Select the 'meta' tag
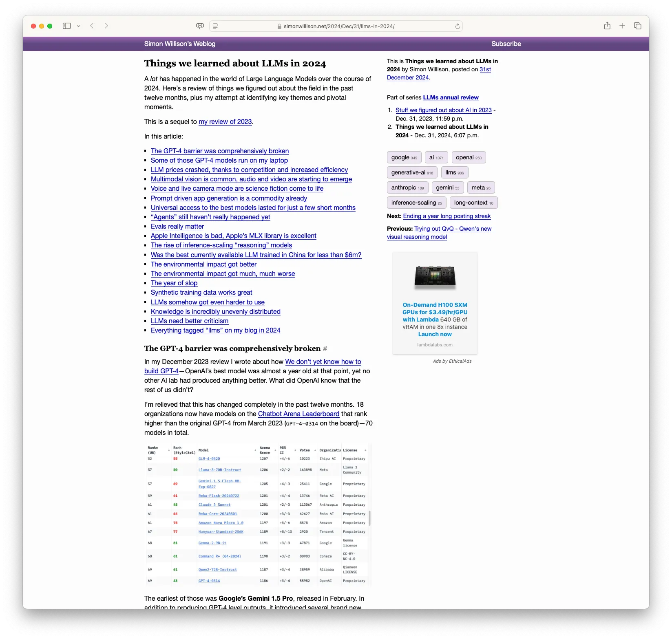Screen dimensions: 672x639 [x=481, y=187]
